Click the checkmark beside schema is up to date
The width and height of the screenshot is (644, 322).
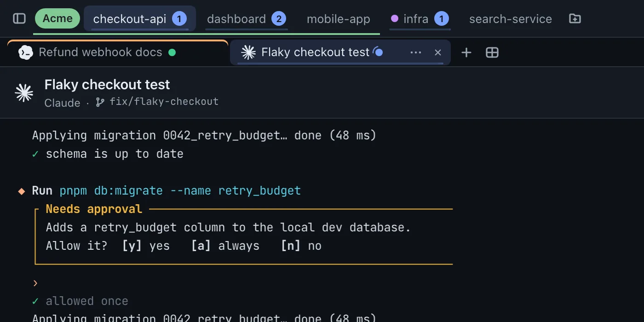35,154
